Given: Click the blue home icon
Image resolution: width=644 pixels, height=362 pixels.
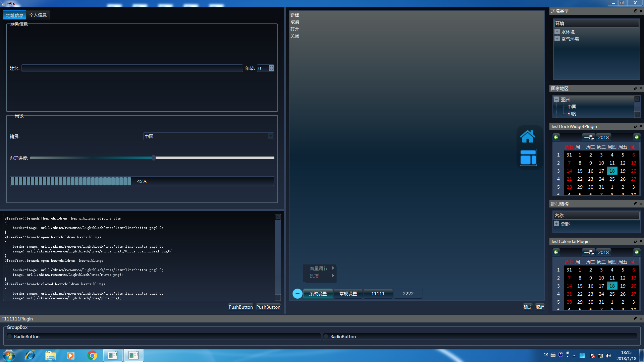Looking at the screenshot, I should tap(528, 136).
